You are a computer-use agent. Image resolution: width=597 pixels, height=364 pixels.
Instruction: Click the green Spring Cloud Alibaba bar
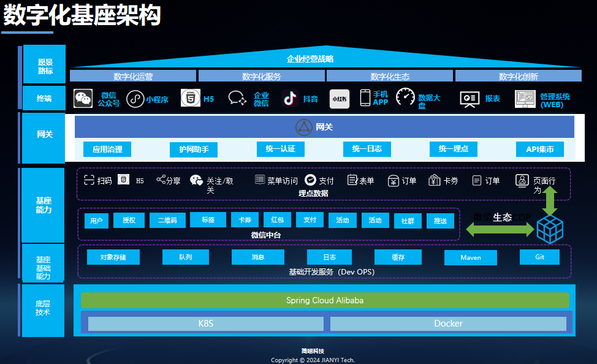[x=325, y=300]
